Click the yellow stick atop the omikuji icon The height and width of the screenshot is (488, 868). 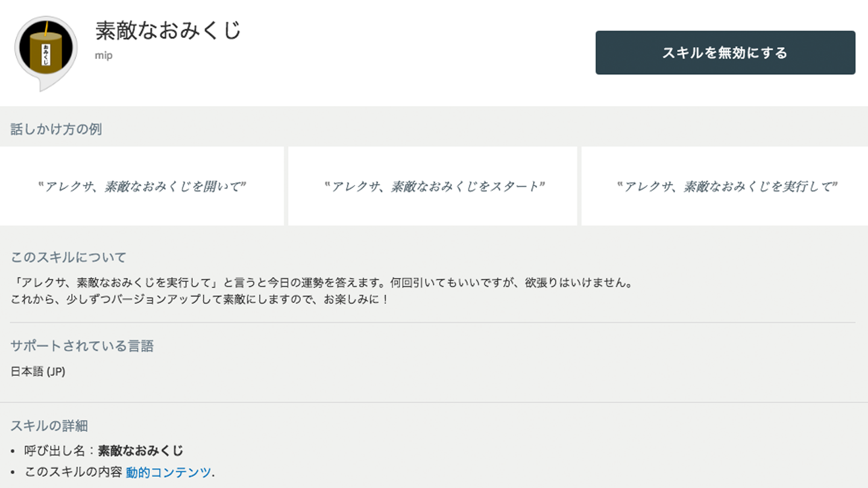tap(45, 27)
